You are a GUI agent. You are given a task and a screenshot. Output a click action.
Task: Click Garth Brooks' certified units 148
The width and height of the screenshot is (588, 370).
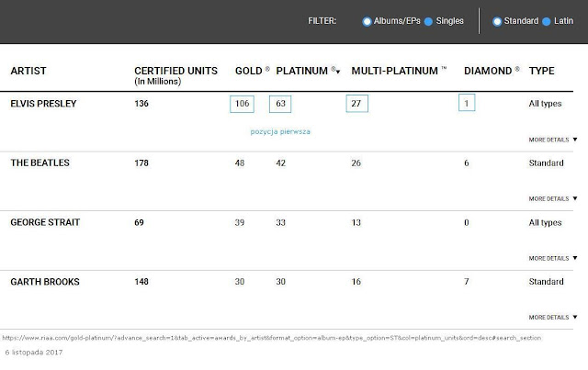(x=141, y=282)
